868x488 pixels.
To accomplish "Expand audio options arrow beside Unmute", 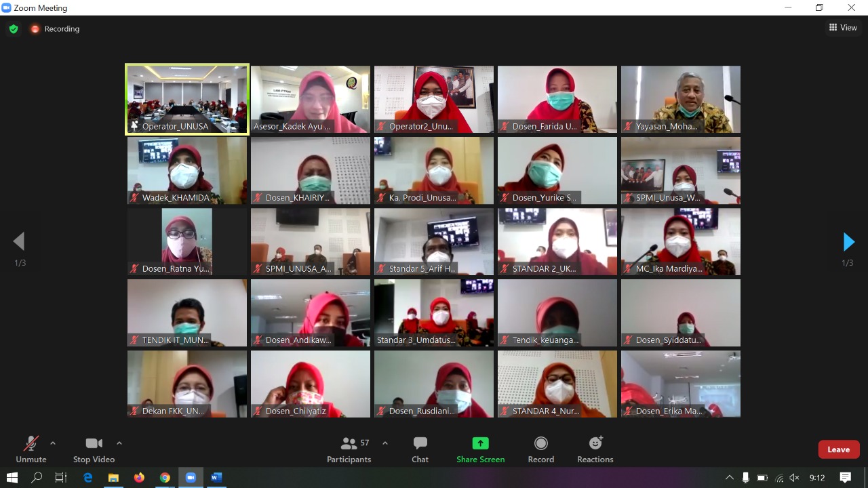I will 53,443.
